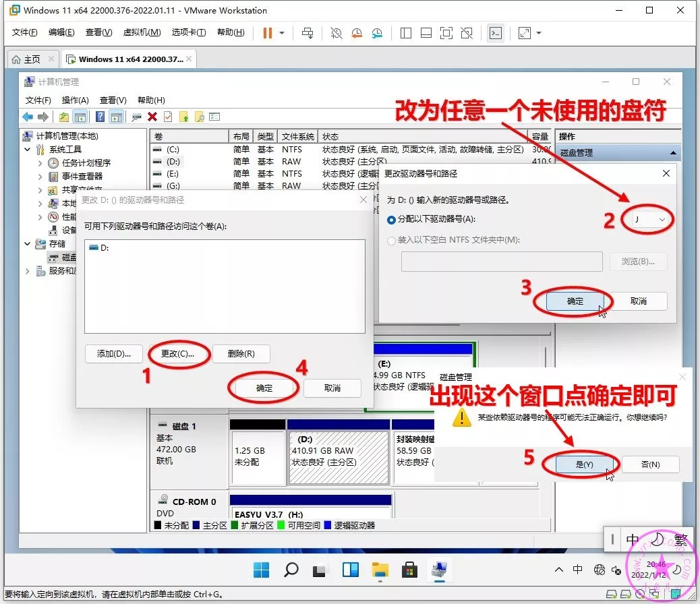This screenshot has width=700, height=604.
Task: Select the '分配以下驱动器号' radio button
Action: point(392,220)
